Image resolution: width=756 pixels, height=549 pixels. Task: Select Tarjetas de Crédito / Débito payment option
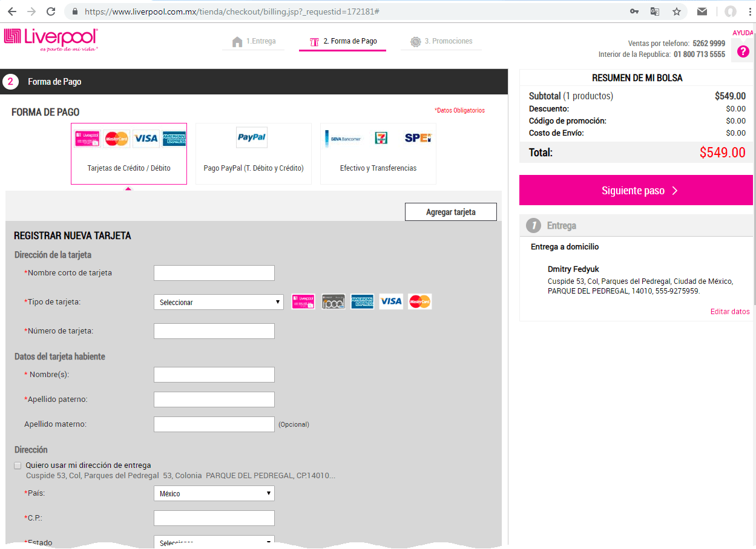[x=129, y=154]
